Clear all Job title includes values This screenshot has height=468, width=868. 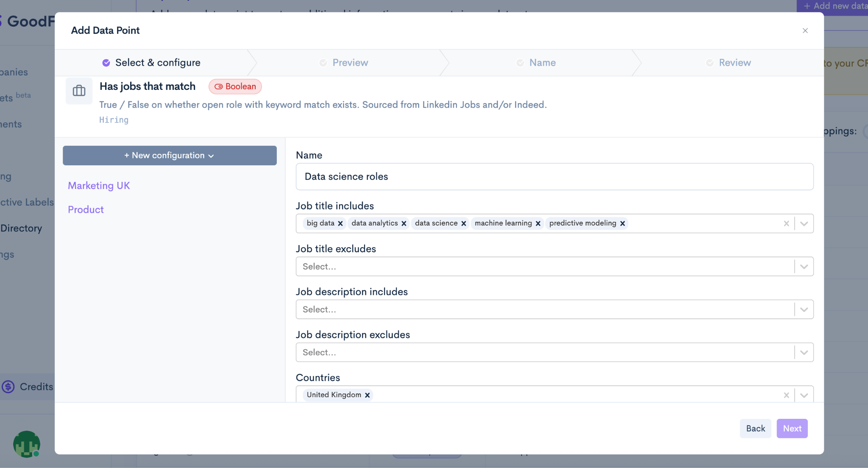786,223
